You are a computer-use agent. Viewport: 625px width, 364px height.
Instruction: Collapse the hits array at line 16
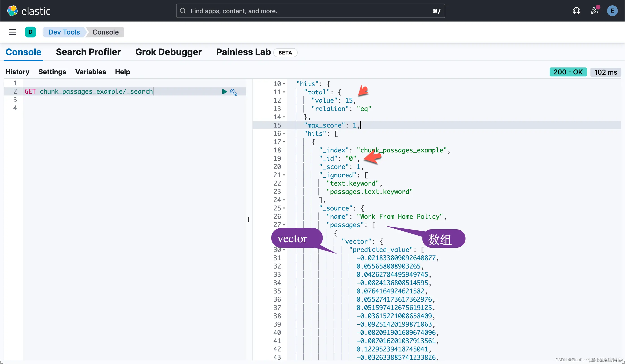pyautogui.click(x=284, y=134)
